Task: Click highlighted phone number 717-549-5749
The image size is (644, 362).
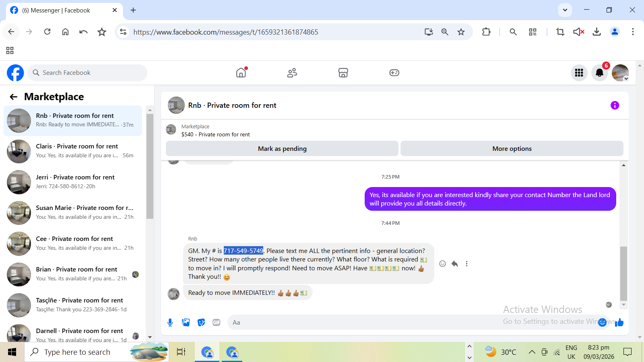Action: [x=244, y=251]
